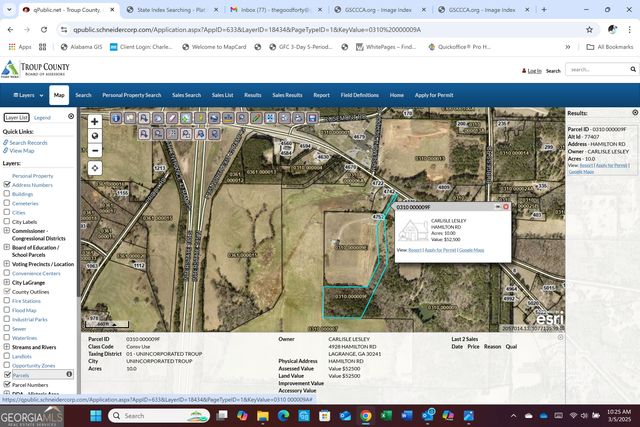This screenshot has width=640, height=427.
Task: Zoom out with the map minus button
Action: pos(95,151)
